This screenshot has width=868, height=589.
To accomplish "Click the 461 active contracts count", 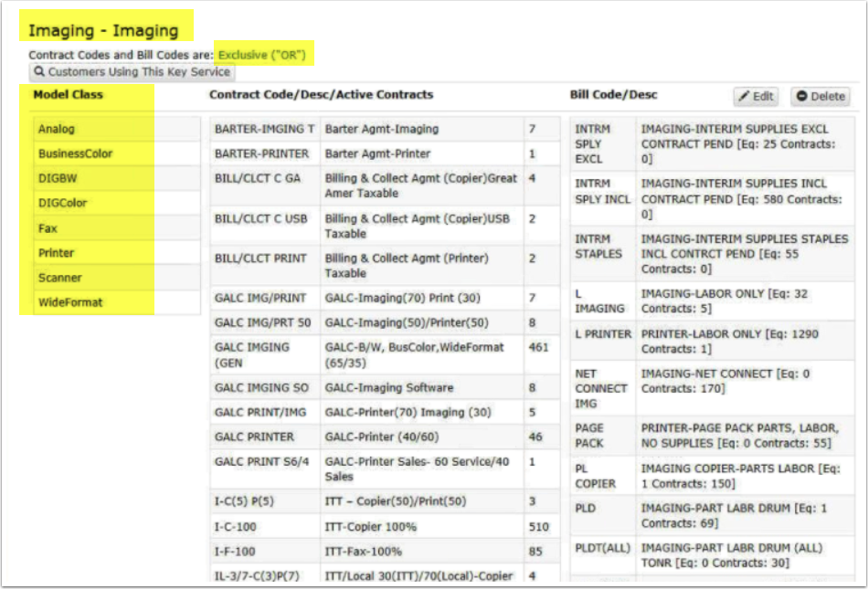I will 539,347.
